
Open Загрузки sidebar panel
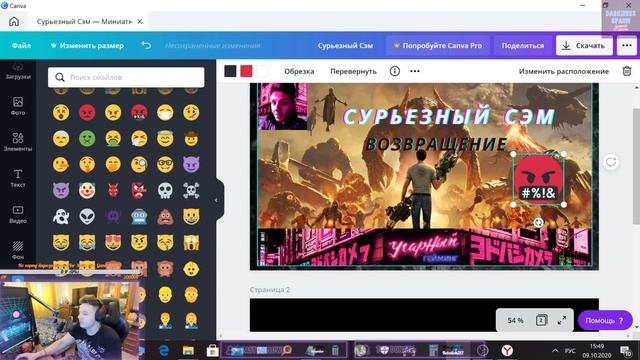pos(18,71)
